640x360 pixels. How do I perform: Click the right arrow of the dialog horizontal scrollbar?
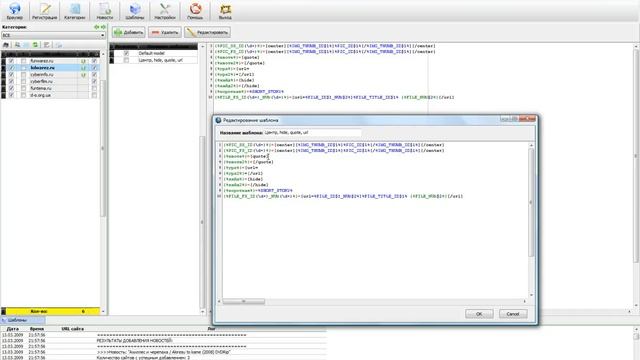coord(525,302)
